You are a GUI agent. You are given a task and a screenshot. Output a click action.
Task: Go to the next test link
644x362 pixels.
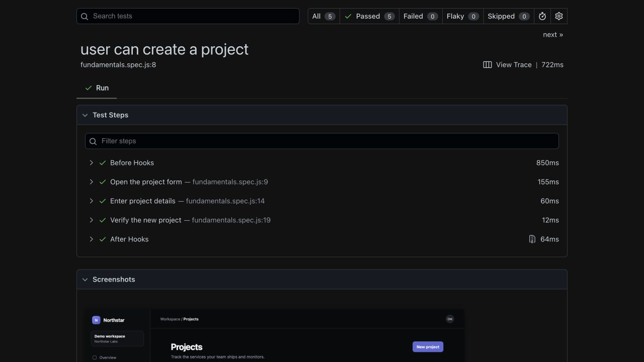tap(553, 35)
